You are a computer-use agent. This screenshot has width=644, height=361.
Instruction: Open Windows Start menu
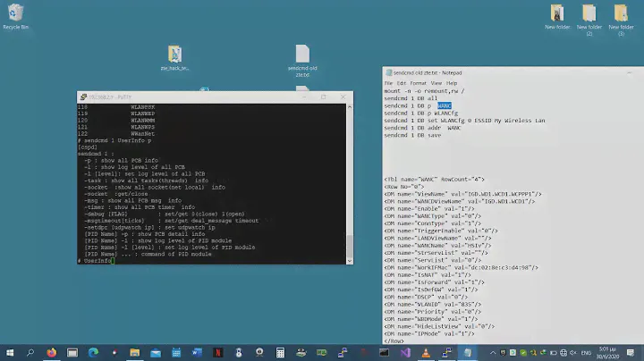(x=9, y=352)
